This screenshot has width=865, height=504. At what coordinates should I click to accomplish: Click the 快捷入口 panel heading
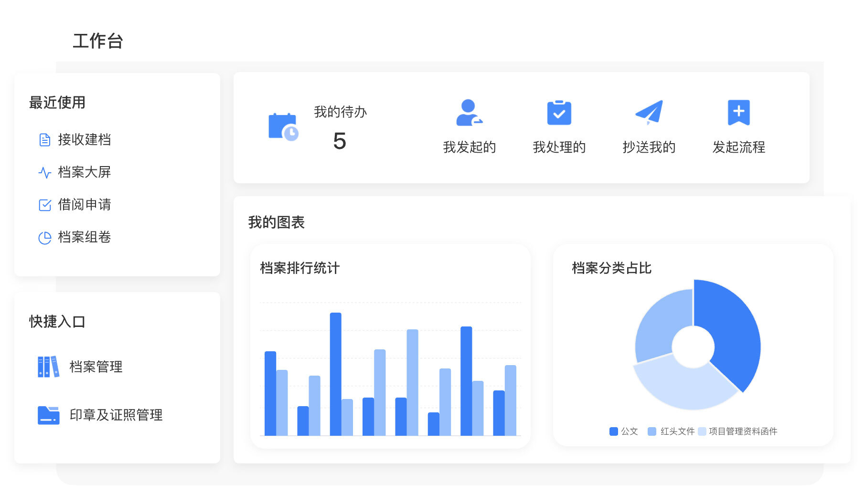coord(57,322)
